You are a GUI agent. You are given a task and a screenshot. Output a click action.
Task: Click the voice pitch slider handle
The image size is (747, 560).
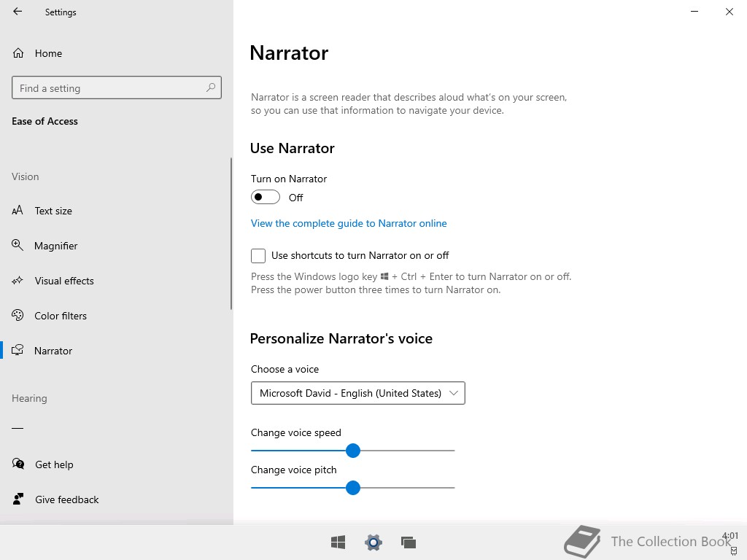(x=353, y=488)
